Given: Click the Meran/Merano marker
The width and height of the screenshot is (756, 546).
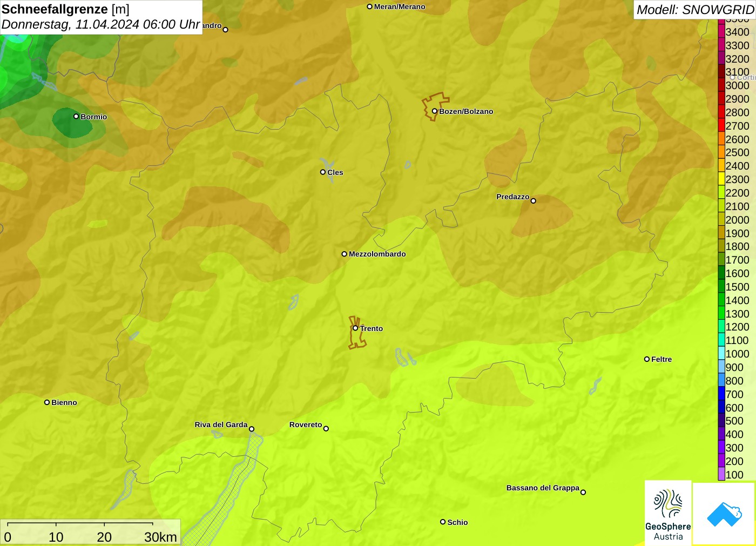Looking at the screenshot, I should 370,6.
